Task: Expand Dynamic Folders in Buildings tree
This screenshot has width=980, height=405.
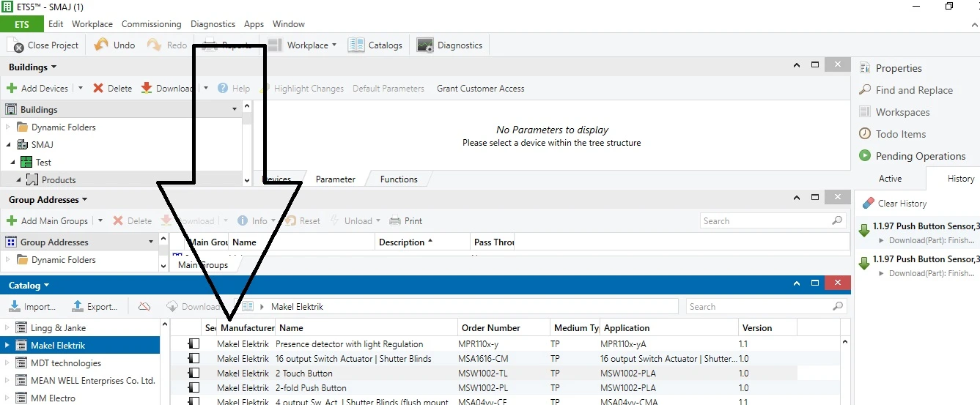Action: (x=9, y=127)
